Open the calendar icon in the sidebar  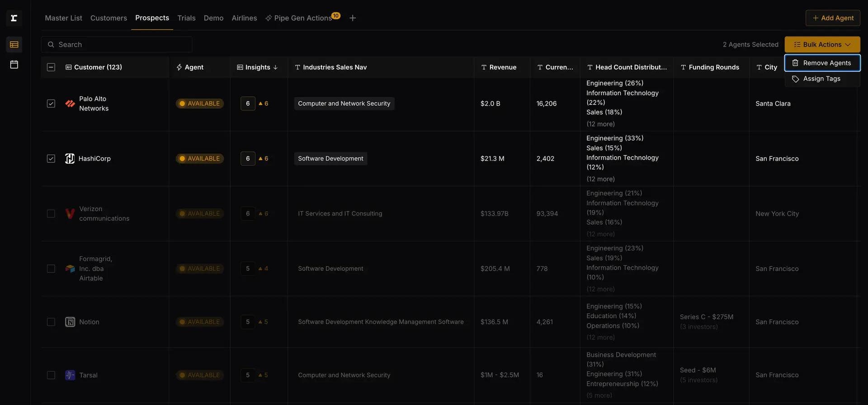14,65
